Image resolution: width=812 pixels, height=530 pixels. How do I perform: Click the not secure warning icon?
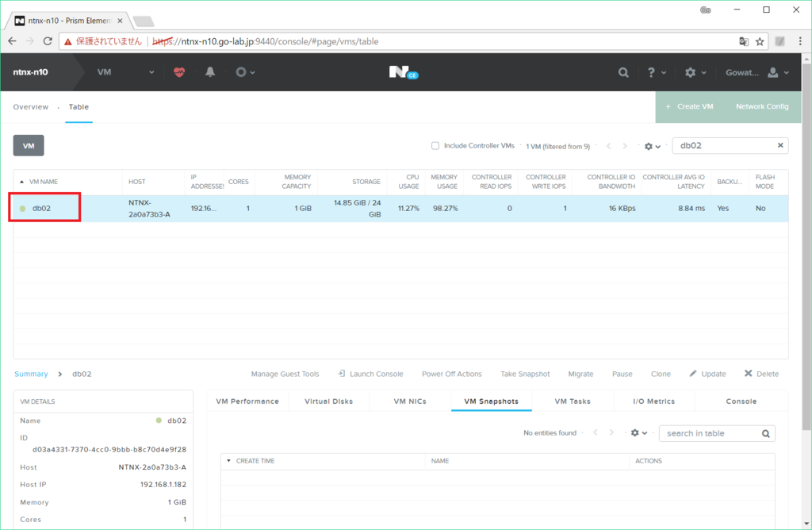coord(68,41)
